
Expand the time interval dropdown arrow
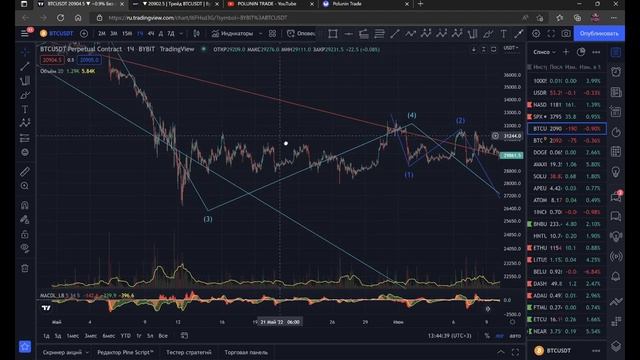pyautogui.click(x=181, y=33)
